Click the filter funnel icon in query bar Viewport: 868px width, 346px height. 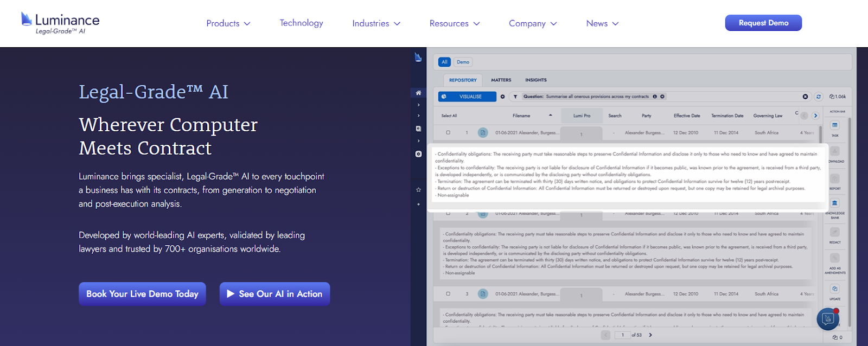point(515,97)
